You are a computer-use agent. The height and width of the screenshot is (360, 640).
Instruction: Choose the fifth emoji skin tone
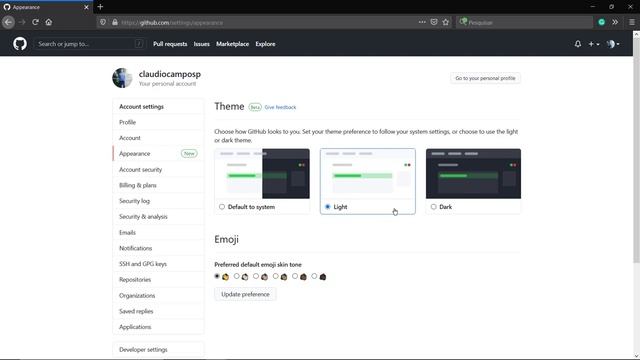point(295,276)
